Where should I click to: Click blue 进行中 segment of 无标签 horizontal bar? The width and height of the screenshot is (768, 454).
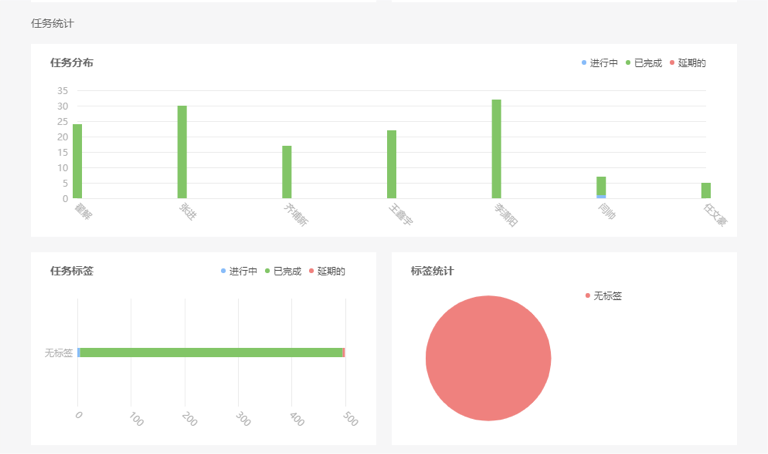point(78,353)
